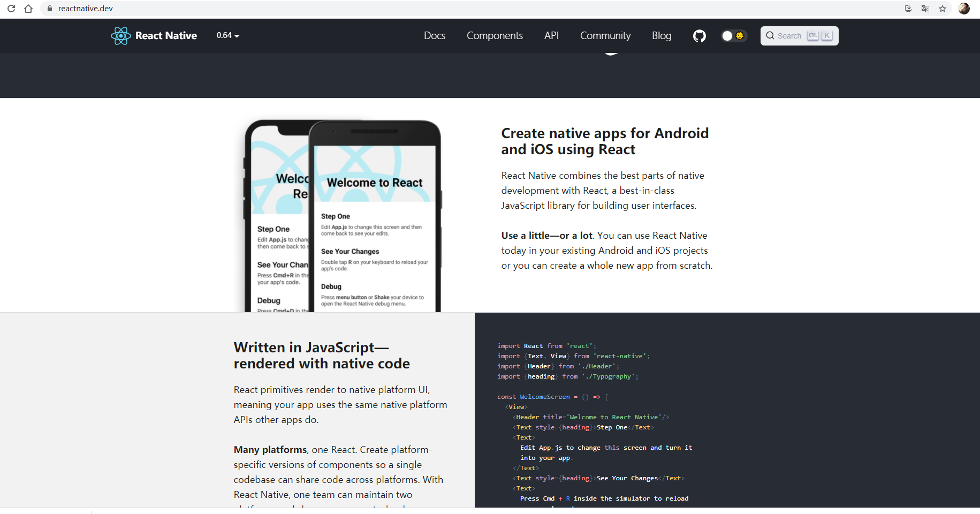Click the site security padlock icon

pos(49,9)
